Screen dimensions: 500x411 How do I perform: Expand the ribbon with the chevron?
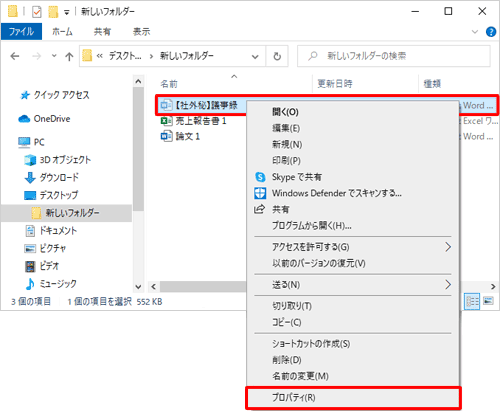click(475, 32)
